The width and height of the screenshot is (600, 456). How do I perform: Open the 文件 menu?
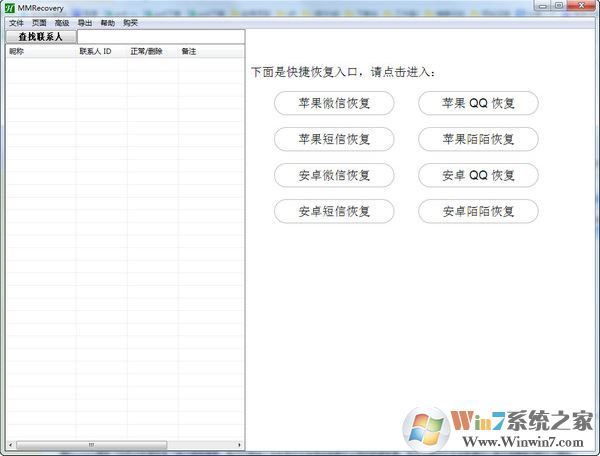click(15, 22)
